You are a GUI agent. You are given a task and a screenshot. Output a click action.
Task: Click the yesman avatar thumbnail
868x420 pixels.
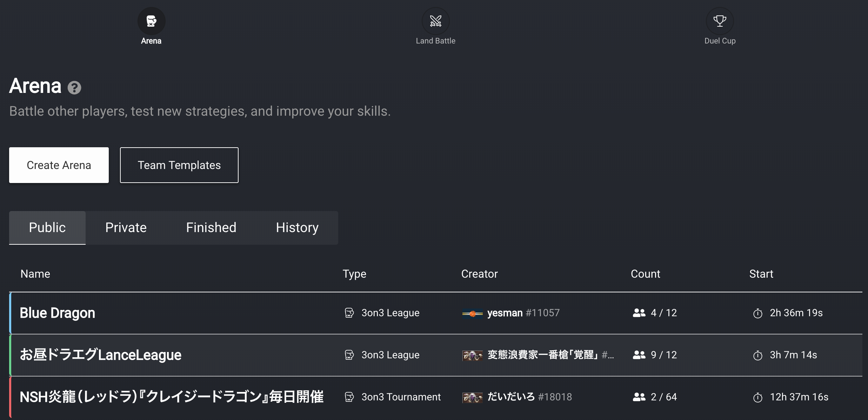click(x=472, y=313)
